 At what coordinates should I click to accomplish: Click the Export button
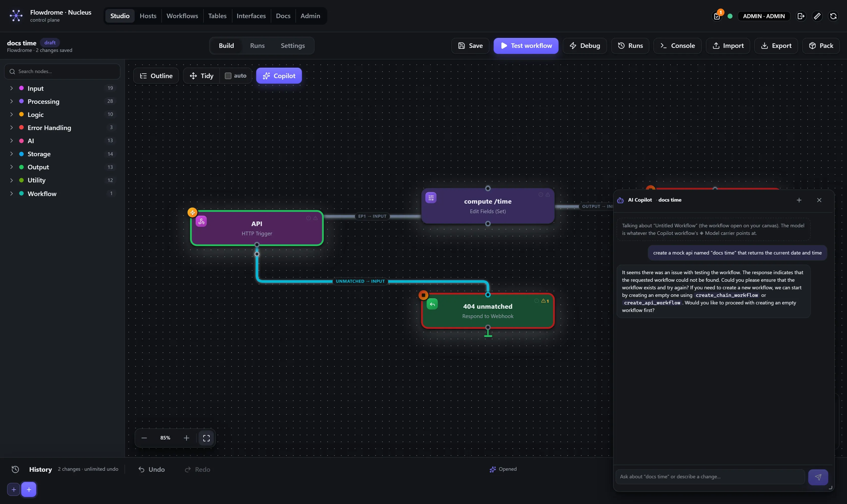click(x=776, y=46)
